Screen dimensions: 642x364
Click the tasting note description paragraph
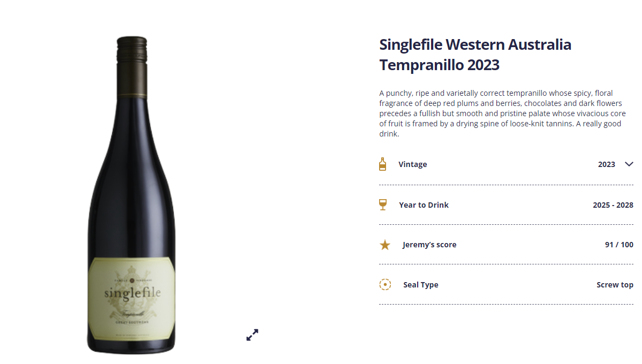[x=502, y=113]
